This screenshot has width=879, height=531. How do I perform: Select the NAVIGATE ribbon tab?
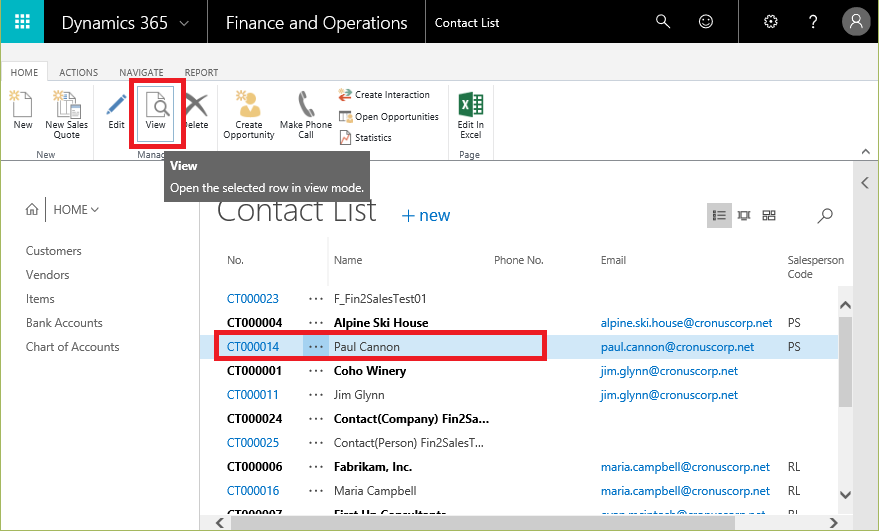click(x=141, y=72)
